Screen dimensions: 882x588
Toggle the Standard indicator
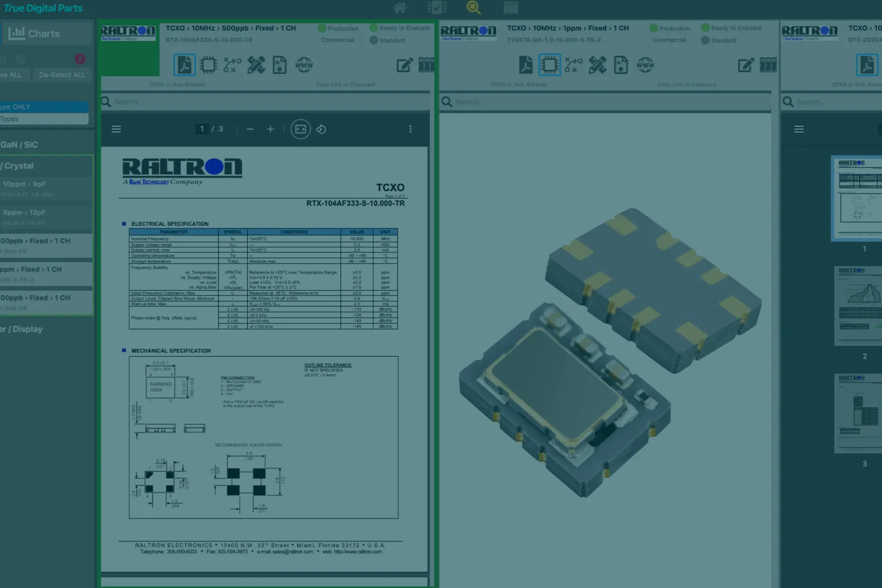(x=374, y=40)
